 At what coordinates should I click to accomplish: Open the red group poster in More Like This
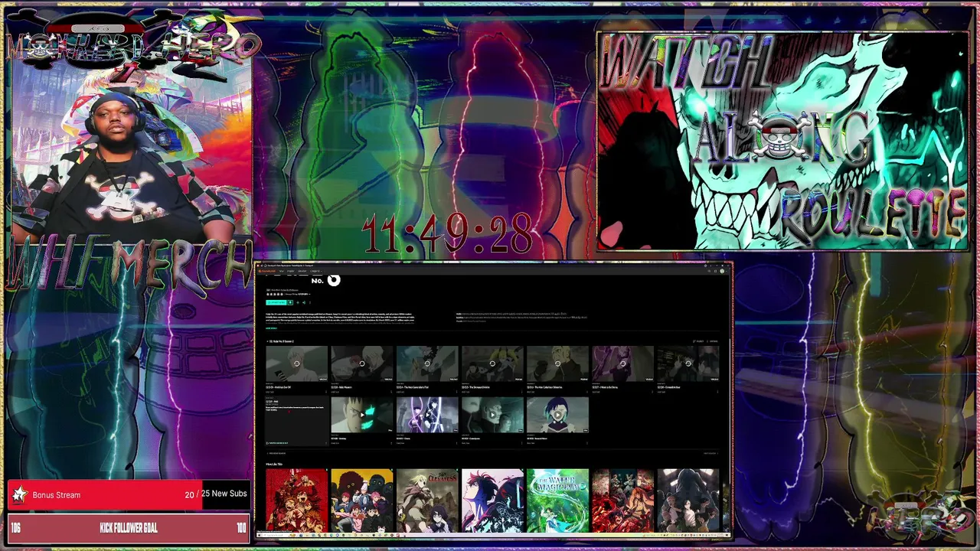pos(296,500)
